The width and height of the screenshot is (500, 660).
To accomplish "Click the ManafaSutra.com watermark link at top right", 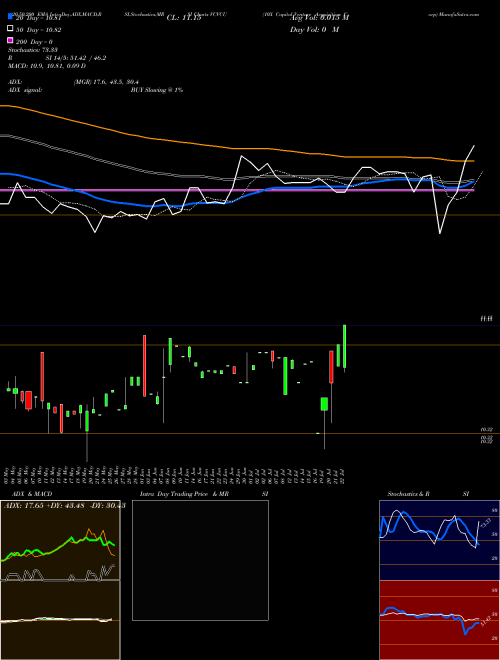I will pos(459,14).
